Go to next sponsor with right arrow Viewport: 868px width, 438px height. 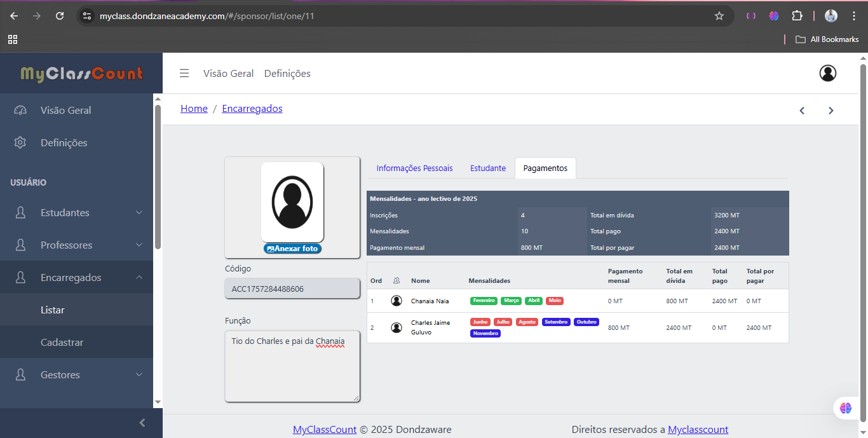click(x=831, y=111)
